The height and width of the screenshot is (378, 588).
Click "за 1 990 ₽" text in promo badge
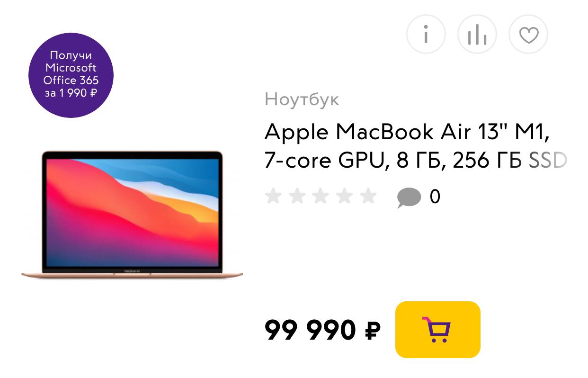(71, 93)
